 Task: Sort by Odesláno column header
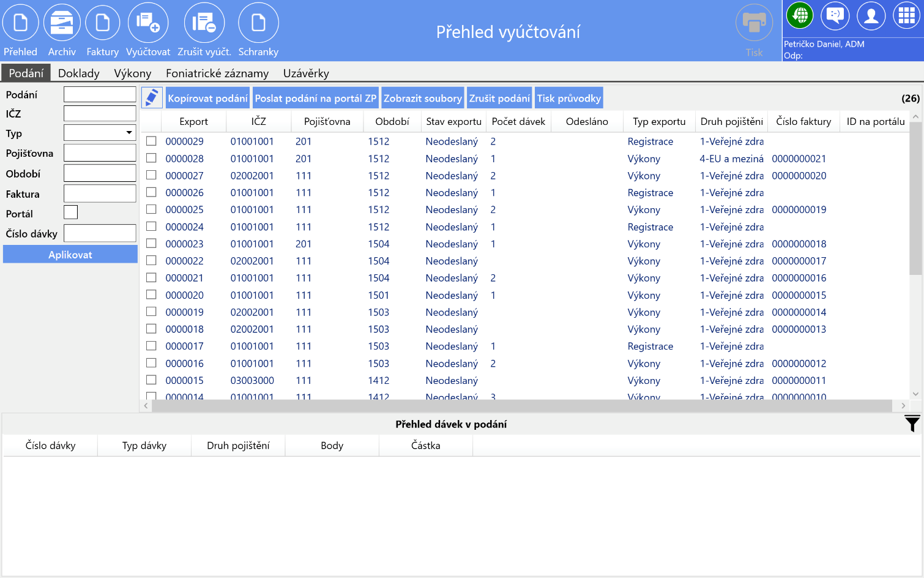587,121
